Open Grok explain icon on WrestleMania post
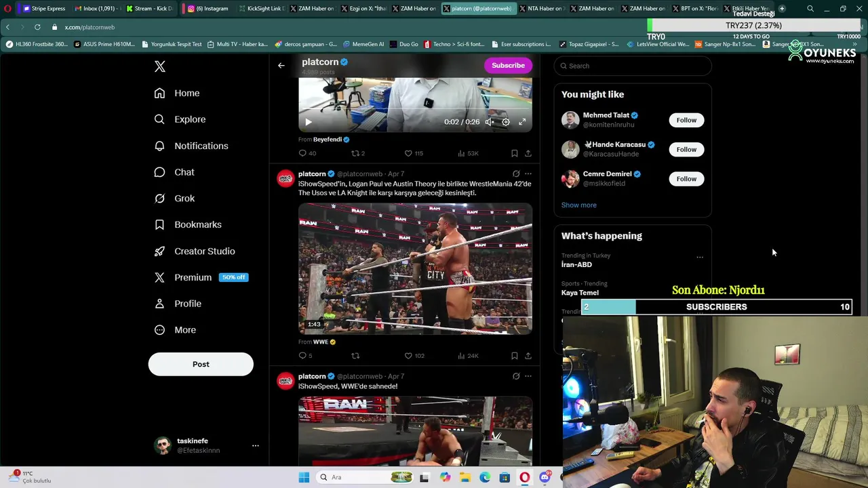The image size is (868, 488). (516, 174)
